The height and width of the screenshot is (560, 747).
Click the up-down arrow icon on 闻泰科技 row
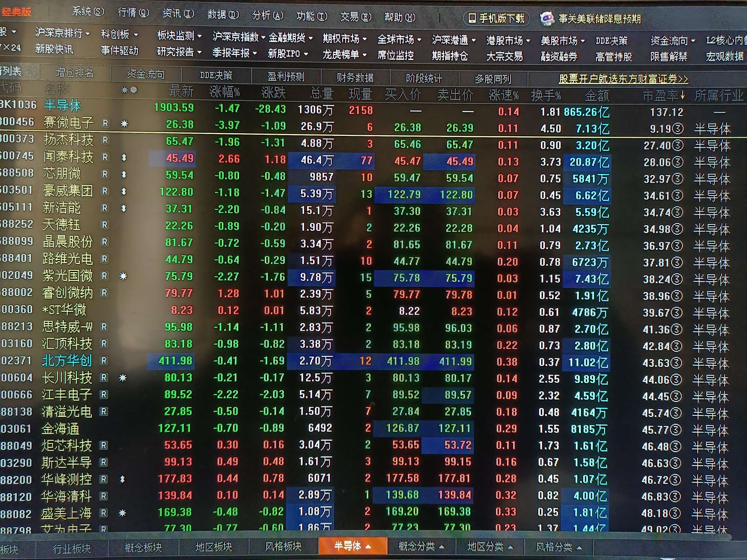[124, 158]
